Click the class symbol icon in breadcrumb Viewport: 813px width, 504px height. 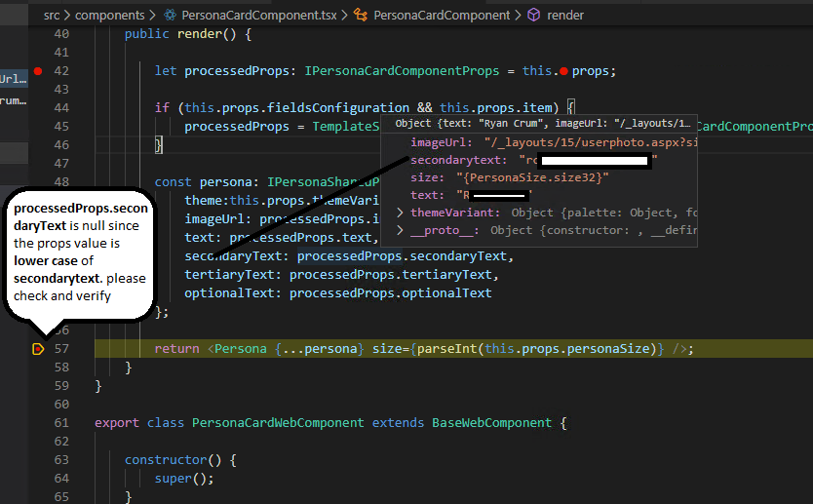[x=361, y=15]
